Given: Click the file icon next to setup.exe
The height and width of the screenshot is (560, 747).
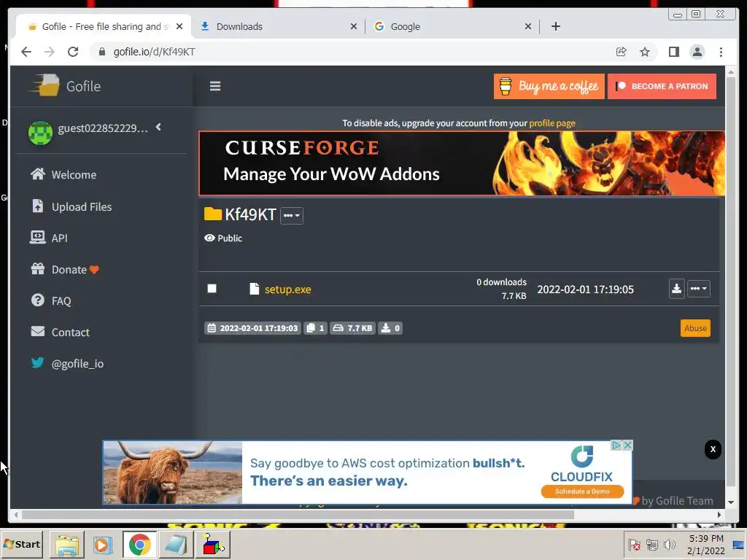Looking at the screenshot, I should point(255,289).
